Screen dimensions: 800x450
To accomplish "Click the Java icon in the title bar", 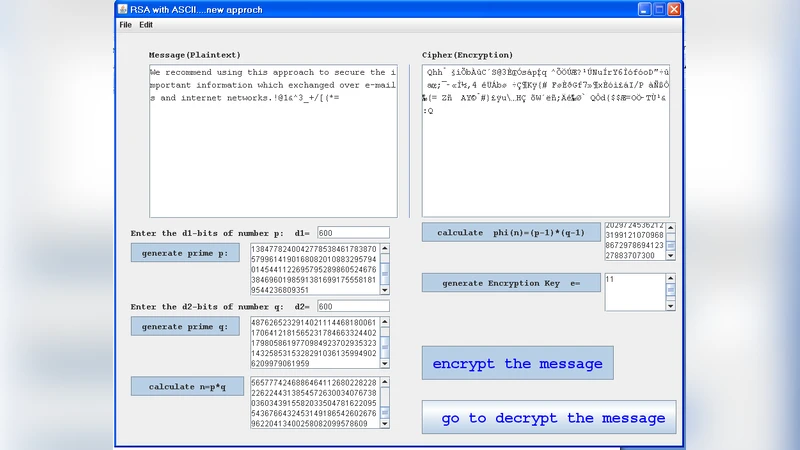I will click(x=123, y=9).
